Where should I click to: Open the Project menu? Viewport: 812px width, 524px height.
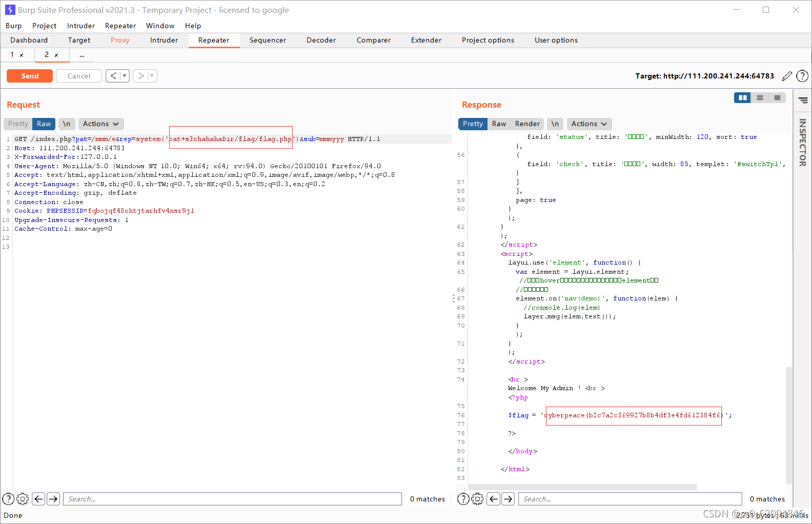(x=44, y=26)
